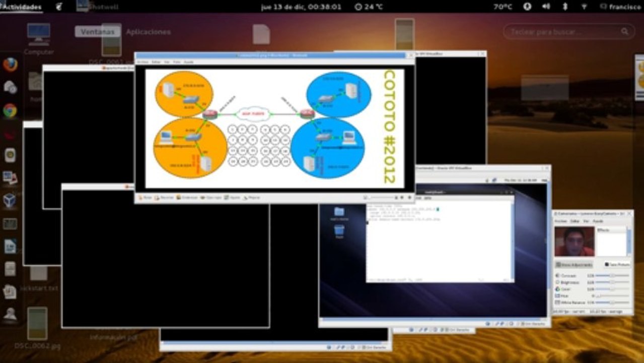Open the Bluetooth indicator in the top bar
Screen dimensions: 644x363
click(565, 7)
